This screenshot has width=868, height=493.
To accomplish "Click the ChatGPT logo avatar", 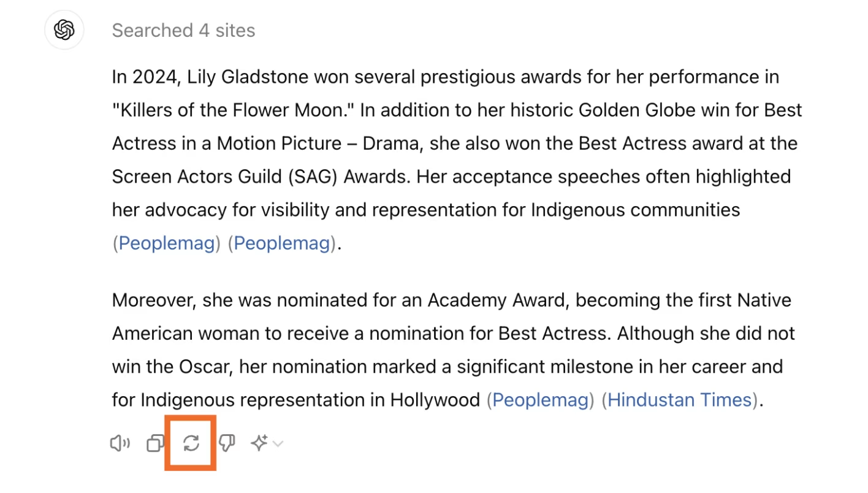I will (64, 30).
